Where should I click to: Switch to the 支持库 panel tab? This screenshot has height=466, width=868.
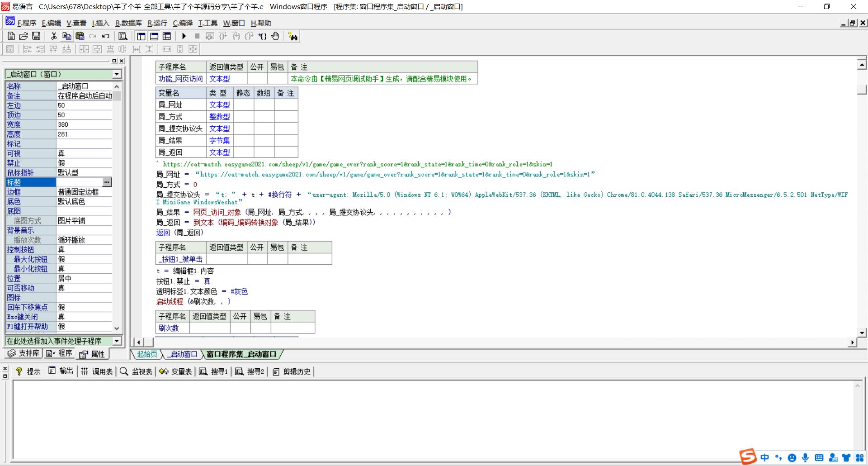click(x=24, y=353)
